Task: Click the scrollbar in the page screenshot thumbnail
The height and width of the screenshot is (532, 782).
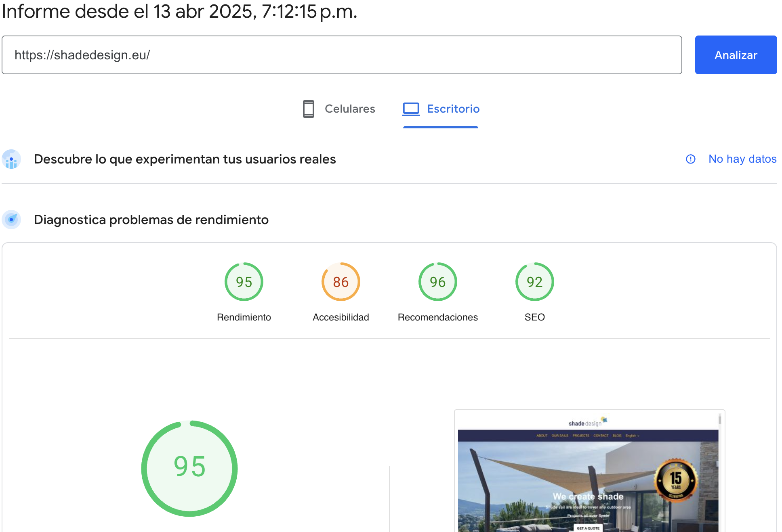Action: 720,420
